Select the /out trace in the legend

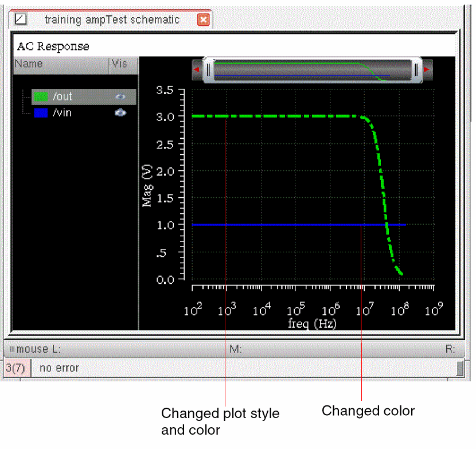63,96
